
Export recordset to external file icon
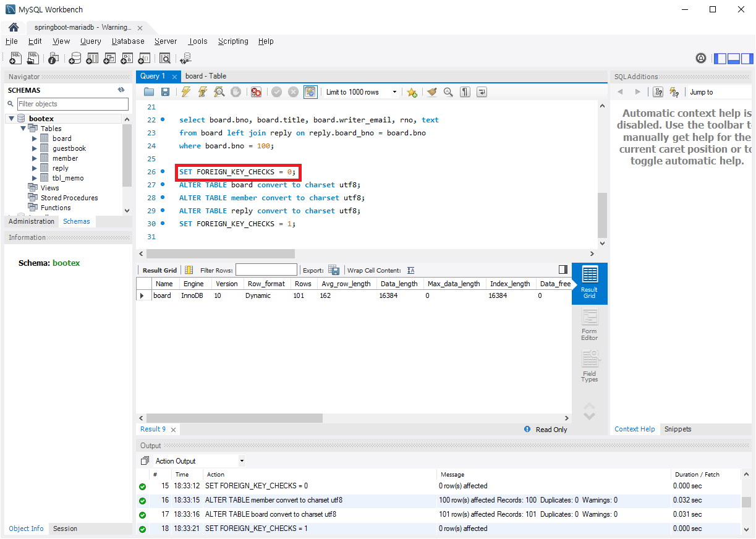click(x=334, y=270)
